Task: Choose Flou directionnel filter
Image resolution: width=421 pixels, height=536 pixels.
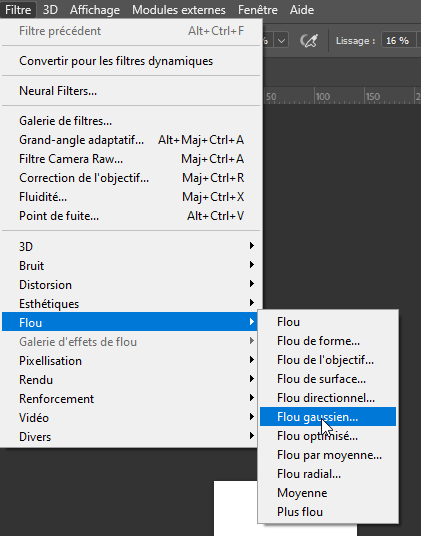Action: click(x=328, y=398)
